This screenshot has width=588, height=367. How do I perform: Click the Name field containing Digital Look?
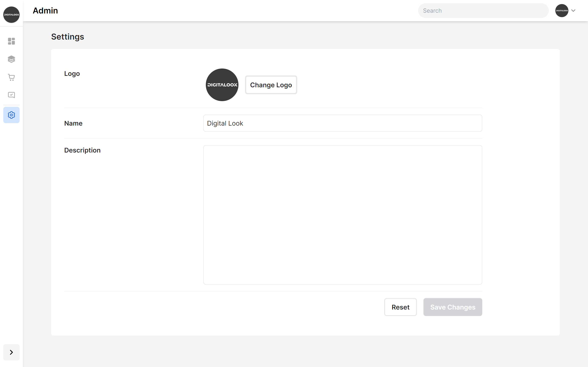point(343,123)
